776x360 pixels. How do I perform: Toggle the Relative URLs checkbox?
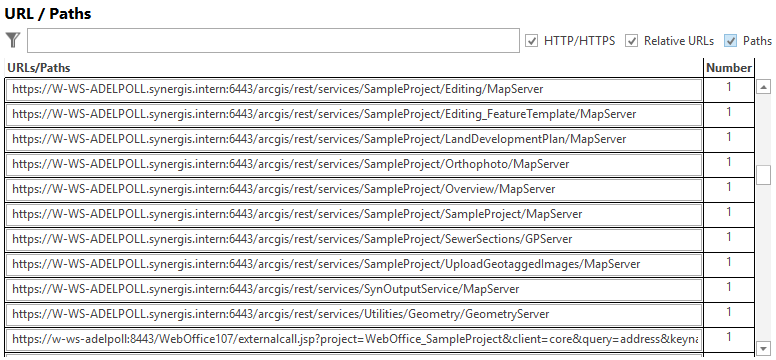[x=631, y=41]
